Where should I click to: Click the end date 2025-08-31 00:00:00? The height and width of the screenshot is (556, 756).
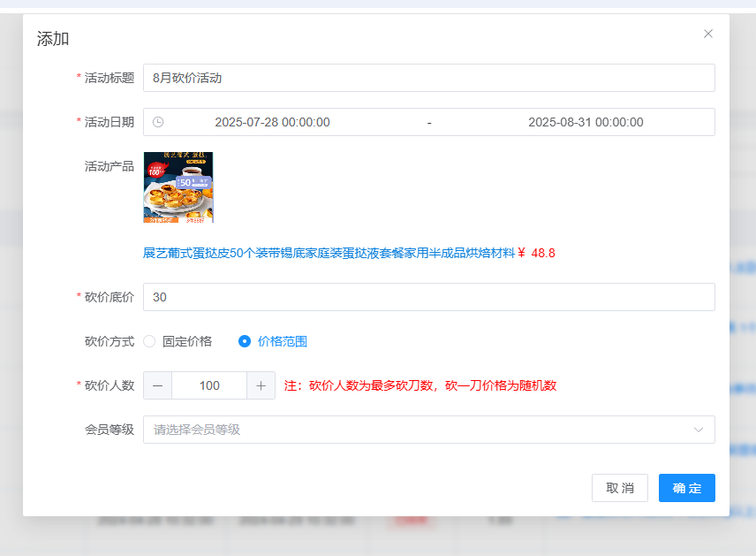(x=586, y=122)
